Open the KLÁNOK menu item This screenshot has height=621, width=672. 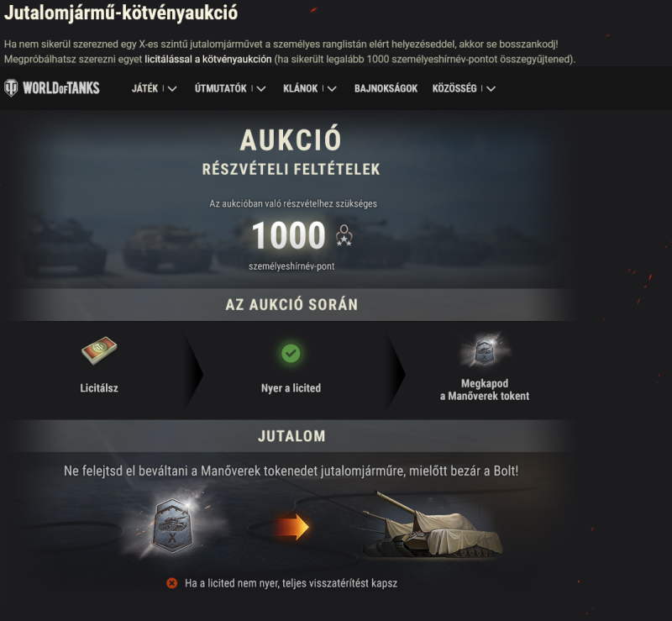(301, 88)
